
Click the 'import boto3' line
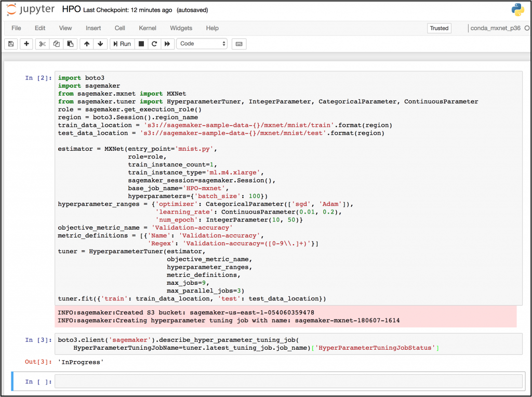[81, 78]
